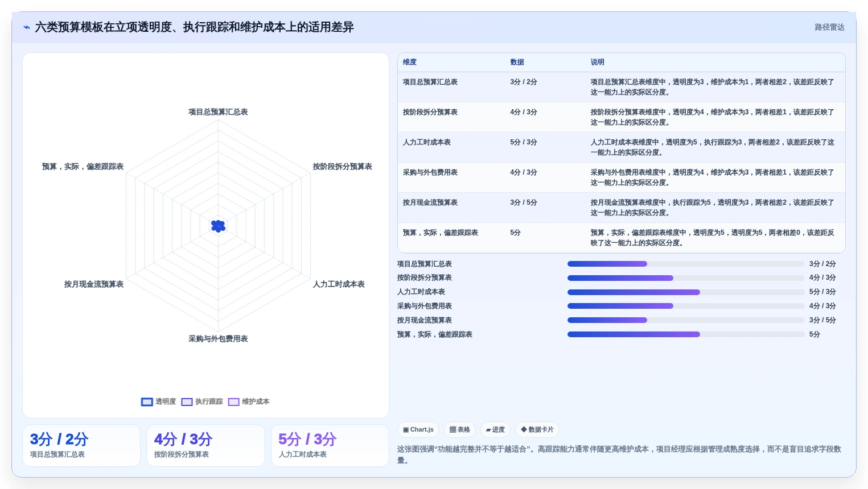Click table data cell 3分 / 5分
This screenshot has width=868, height=489.
pyautogui.click(x=524, y=202)
